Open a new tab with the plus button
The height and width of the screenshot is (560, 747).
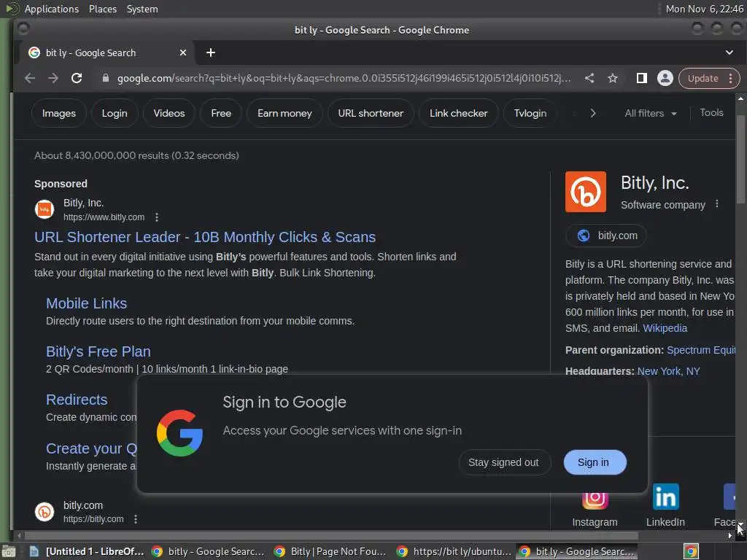pyautogui.click(x=211, y=52)
